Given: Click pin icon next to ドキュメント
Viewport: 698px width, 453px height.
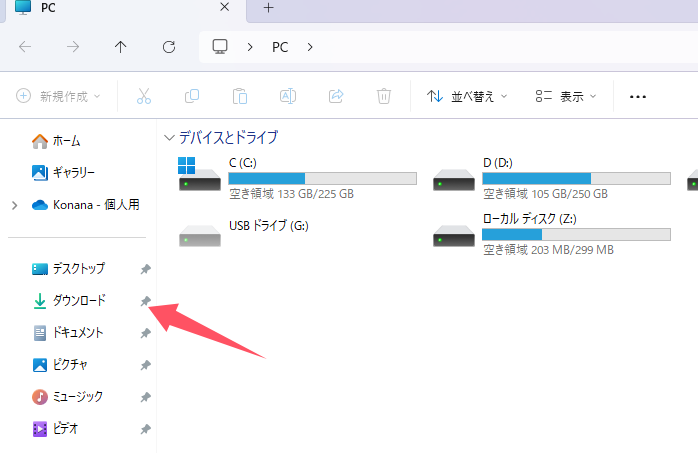Looking at the screenshot, I should pyautogui.click(x=146, y=333).
